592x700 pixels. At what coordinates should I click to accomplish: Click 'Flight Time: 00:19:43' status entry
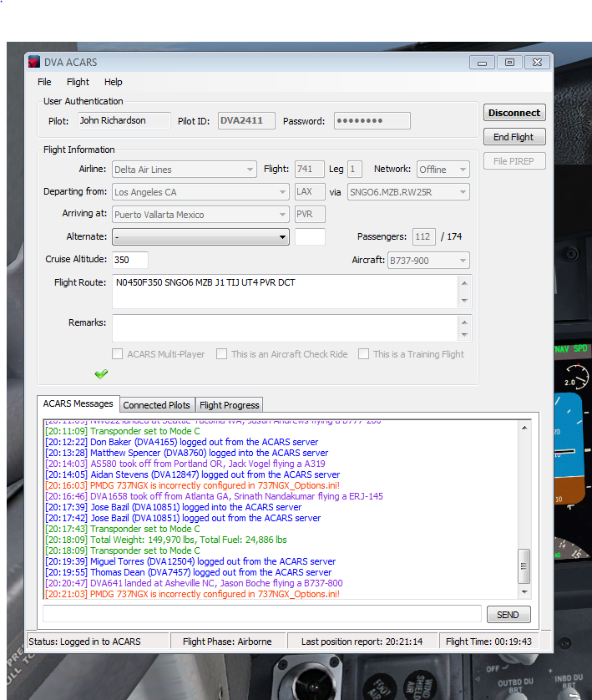pos(489,642)
